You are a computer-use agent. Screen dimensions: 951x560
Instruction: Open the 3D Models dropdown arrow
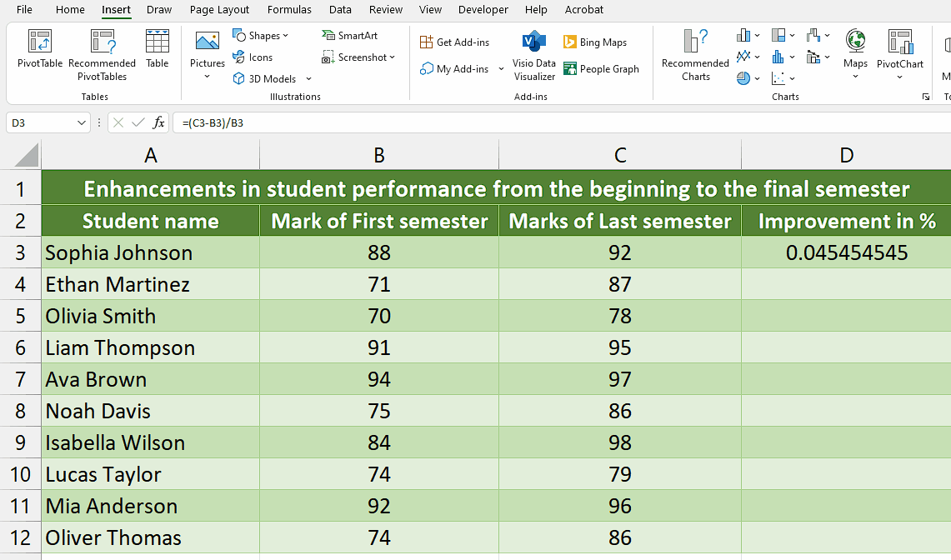click(x=308, y=79)
